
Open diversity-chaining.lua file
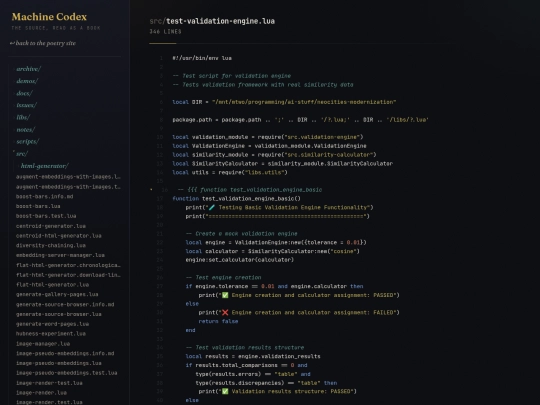coord(51,245)
